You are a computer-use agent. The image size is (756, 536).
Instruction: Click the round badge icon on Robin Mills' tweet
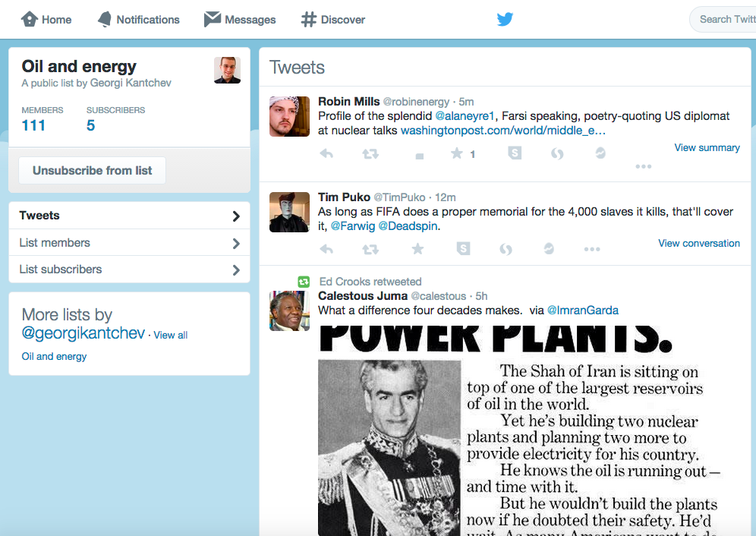point(600,153)
